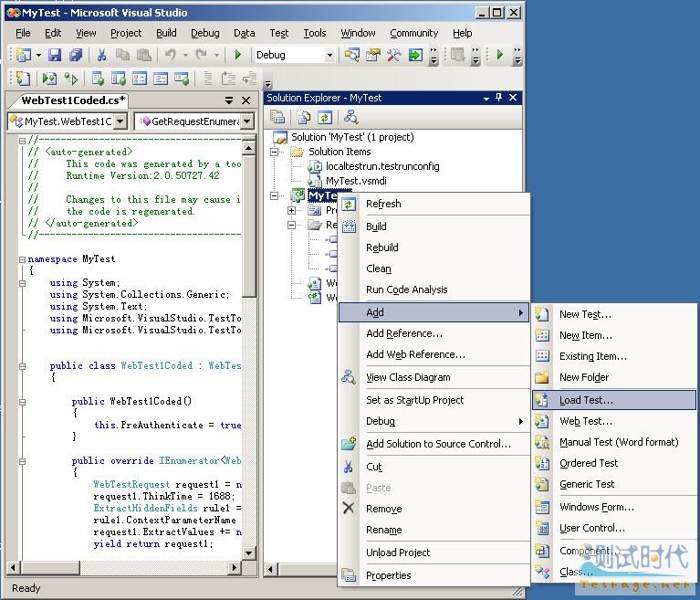The image size is (700, 600).
Task: Choose Web Test... from the Add submenu
Action: tap(586, 421)
